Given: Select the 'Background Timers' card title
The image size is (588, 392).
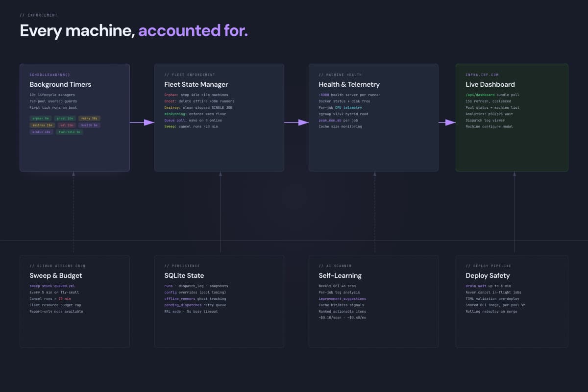Looking at the screenshot, I should (60, 85).
